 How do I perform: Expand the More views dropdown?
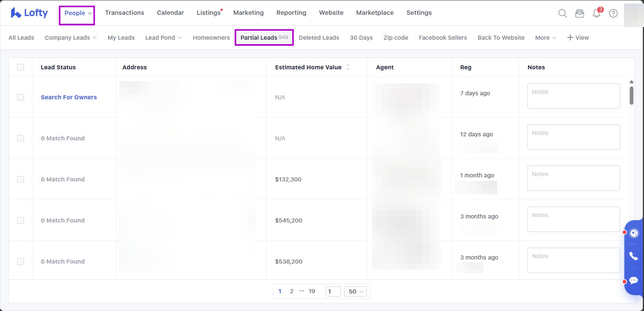545,38
